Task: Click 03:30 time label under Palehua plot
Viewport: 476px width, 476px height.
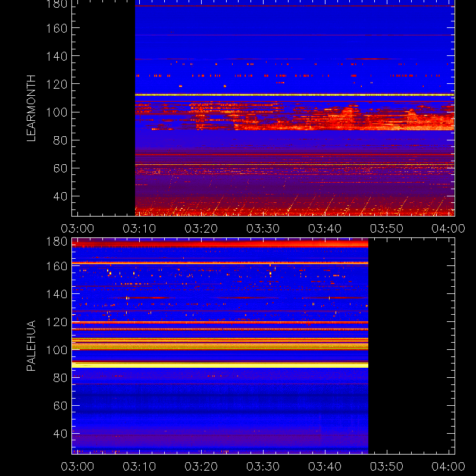Action: pyautogui.click(x=263, y=466)
